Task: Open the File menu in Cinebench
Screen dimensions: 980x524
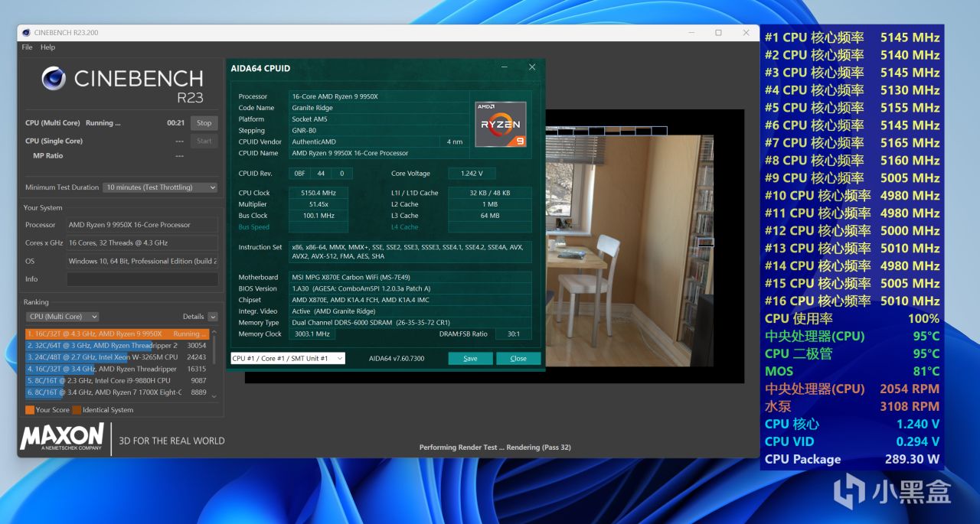Action: point(26,47)
